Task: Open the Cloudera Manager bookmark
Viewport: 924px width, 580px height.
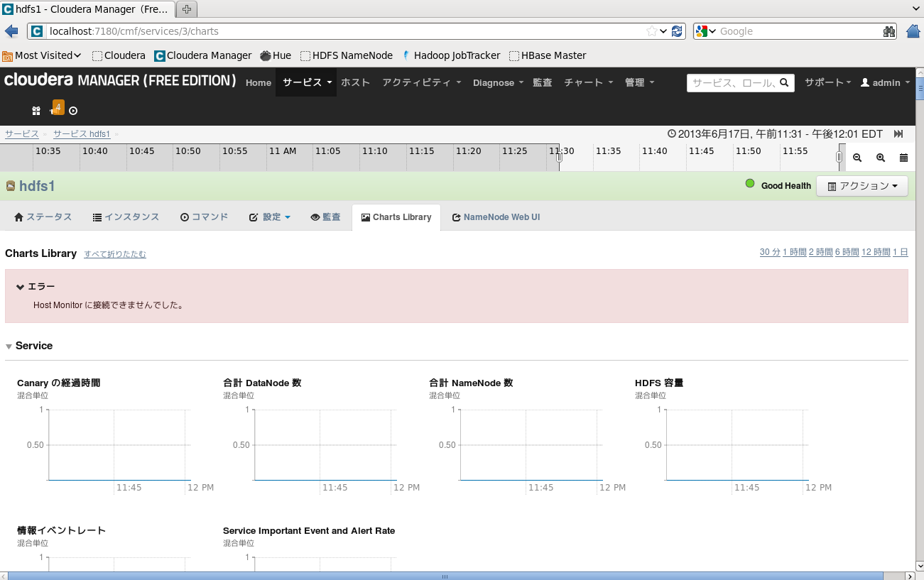Action: [x=203, y=55]
